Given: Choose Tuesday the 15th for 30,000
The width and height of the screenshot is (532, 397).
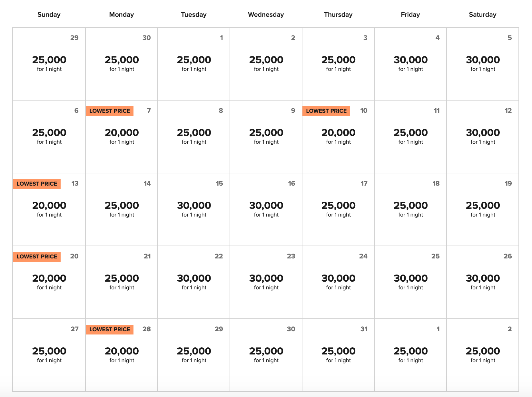Looking at the screenshot, I should pos(194,209).
